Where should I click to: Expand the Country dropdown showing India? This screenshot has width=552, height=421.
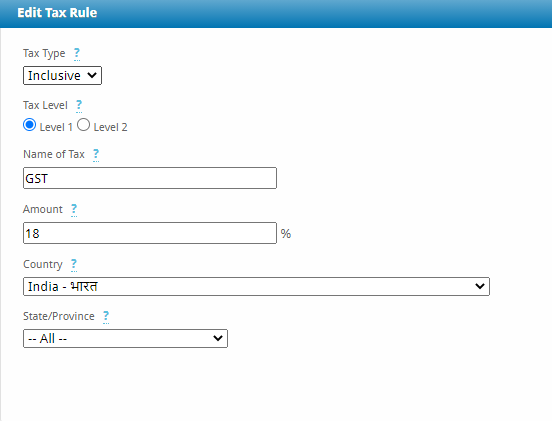(256, 287)
